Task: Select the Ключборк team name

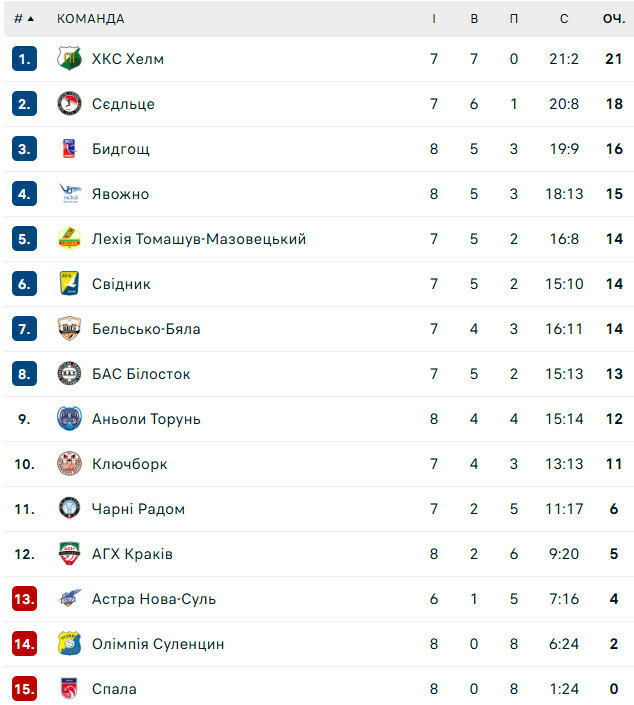Action: click(129, 464)
